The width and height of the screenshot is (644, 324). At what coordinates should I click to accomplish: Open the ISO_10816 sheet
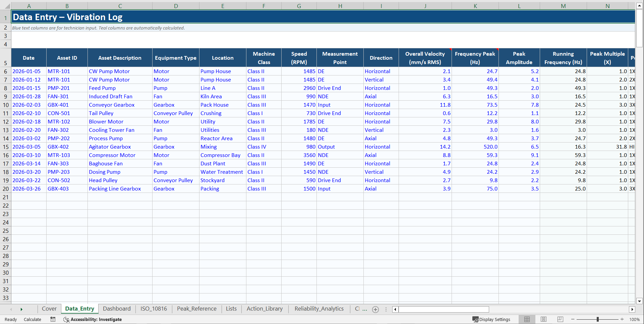(154, 309)
